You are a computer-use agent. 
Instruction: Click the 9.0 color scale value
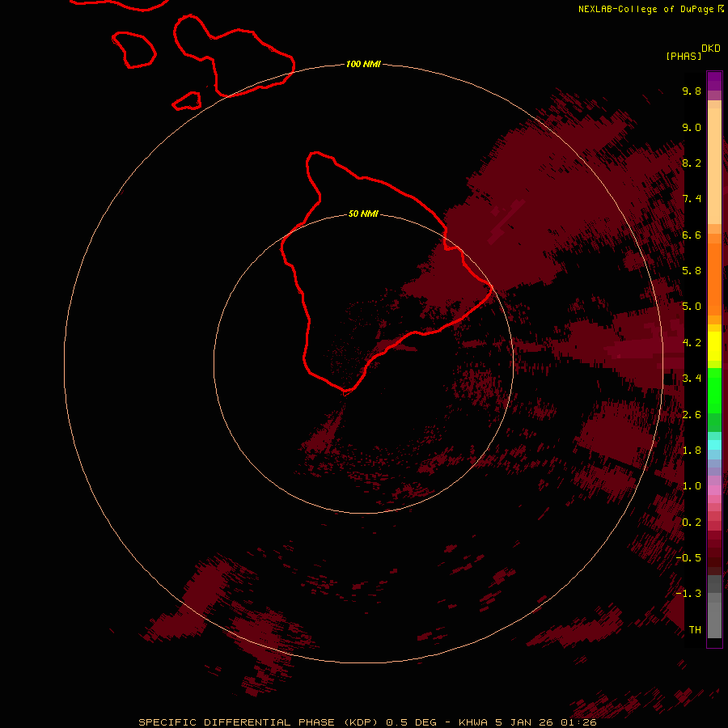[692, 127]
